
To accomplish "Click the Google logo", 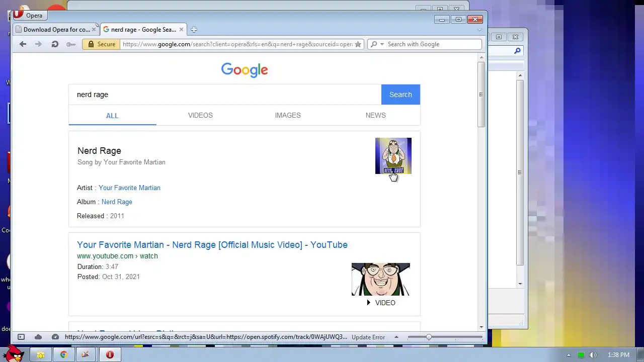I will point(245,70).
